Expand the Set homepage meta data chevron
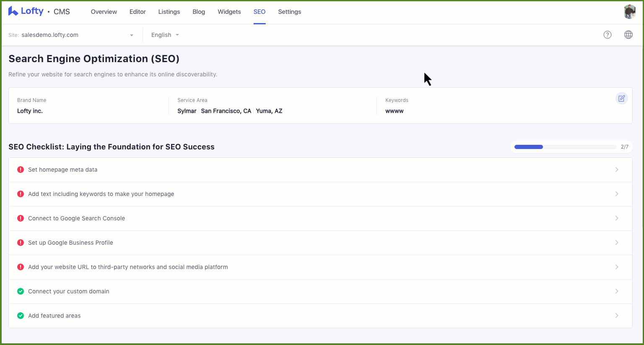Image resolution: width=644 pixels, height=345 pixels. pos(617,170)
